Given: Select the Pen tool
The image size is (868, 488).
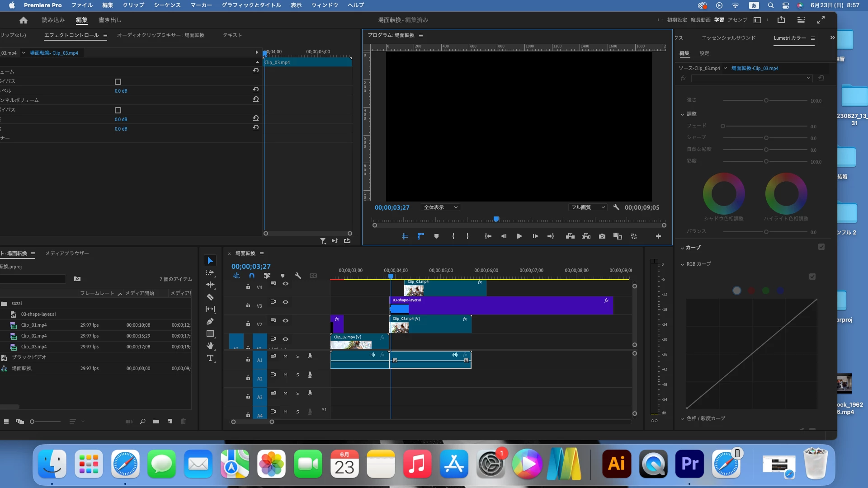Looking at the screenshot, I should (x=210, y=321).
